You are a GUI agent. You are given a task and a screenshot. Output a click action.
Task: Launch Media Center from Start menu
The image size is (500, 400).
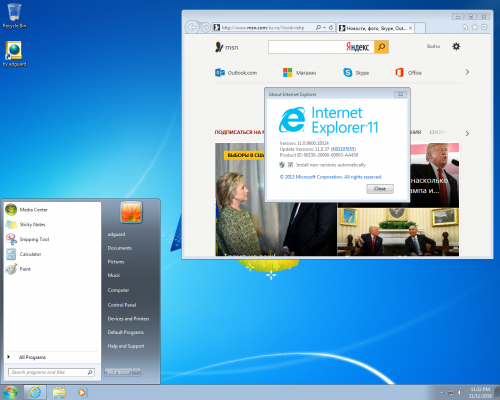tap(52, 210)
